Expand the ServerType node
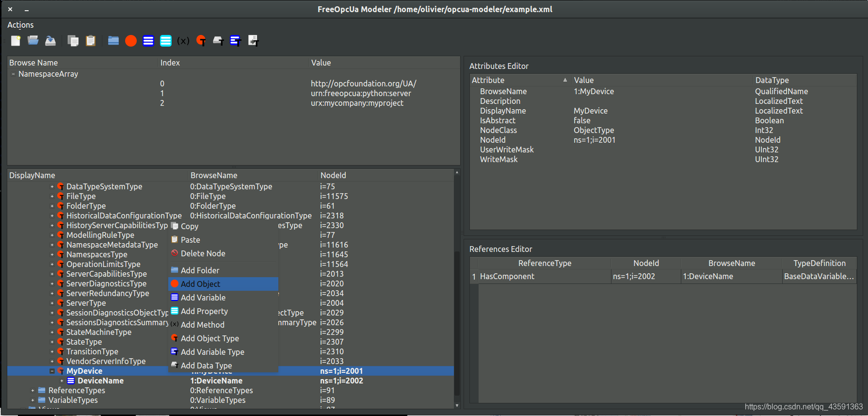This screenshot has height=416, width=868. coord(52,303)
